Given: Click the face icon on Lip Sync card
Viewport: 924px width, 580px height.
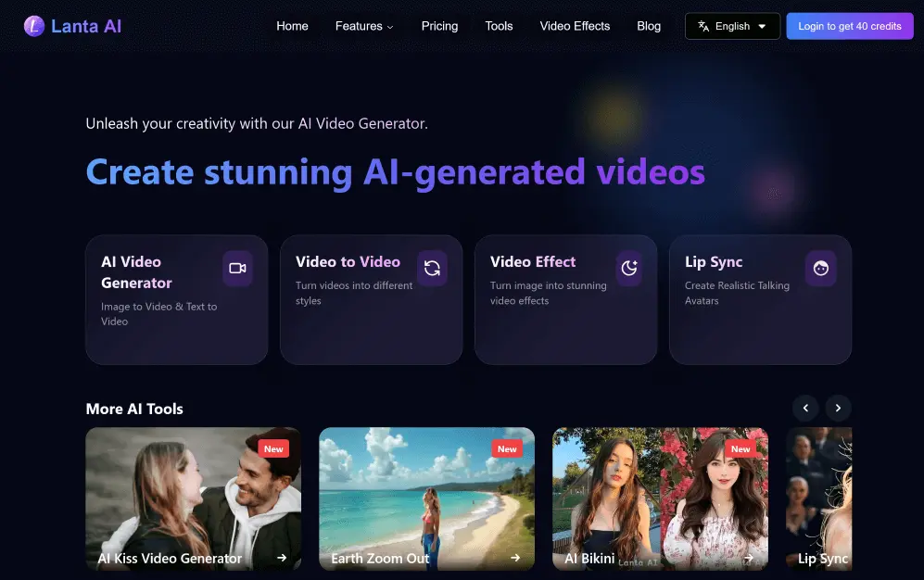Looking at the screenshot, I should point(820,269).
